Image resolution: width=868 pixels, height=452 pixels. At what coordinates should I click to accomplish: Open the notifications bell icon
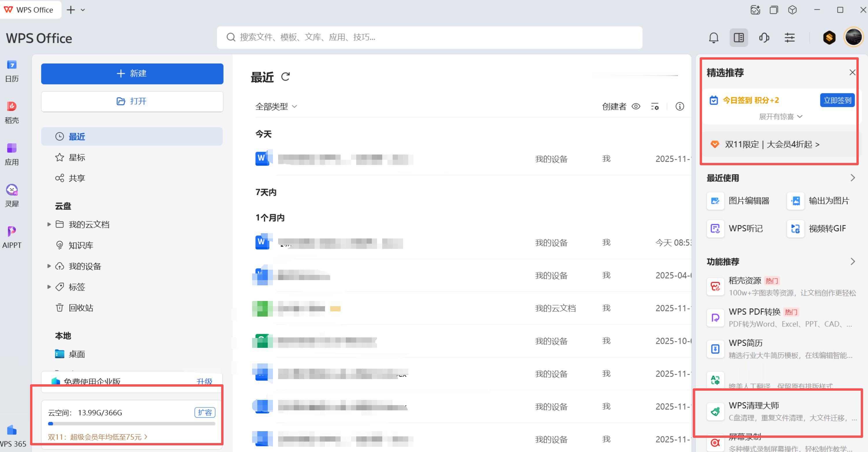(x=713, y=37)
